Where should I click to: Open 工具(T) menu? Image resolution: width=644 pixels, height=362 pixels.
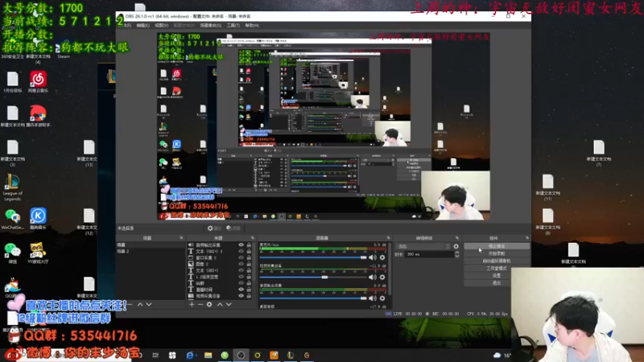click(x=233, y=26)
